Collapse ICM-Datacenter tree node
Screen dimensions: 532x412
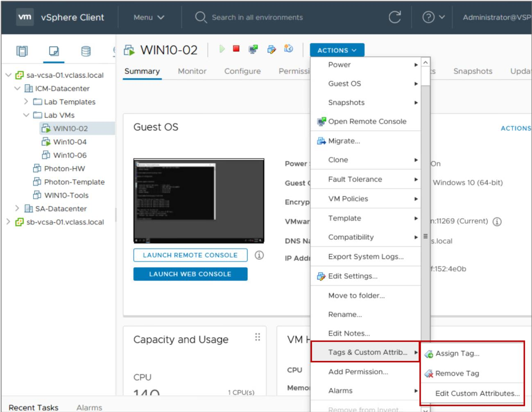pos(17,88)
